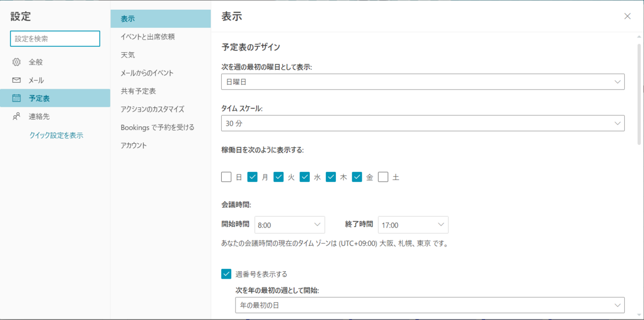644x320 pixels.
Task: Go to メール settings category
Action: [x=55, y=80]
